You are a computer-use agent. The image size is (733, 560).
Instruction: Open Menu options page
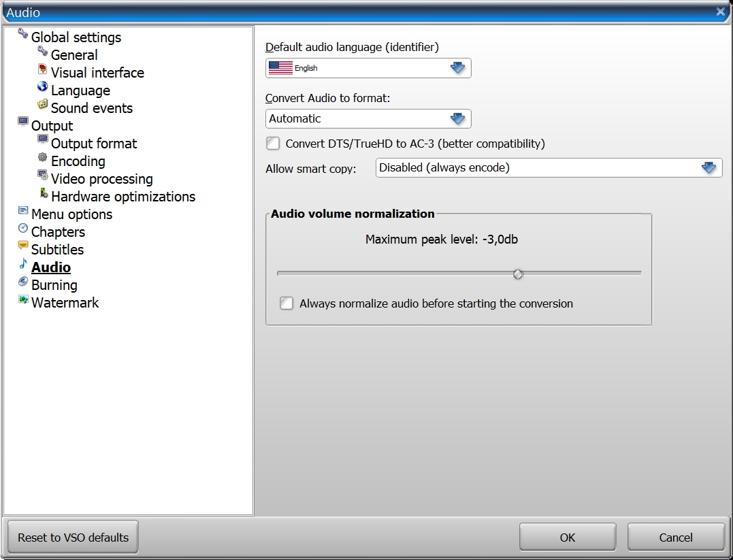71,214
